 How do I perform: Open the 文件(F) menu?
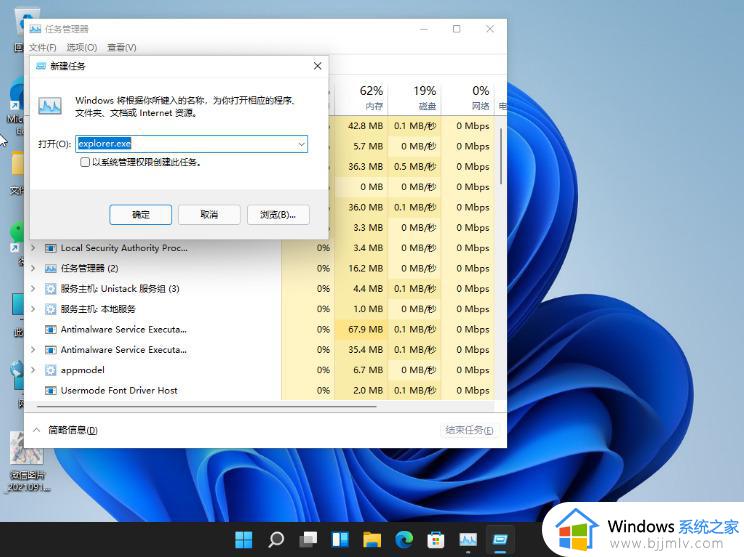point(42,47)
